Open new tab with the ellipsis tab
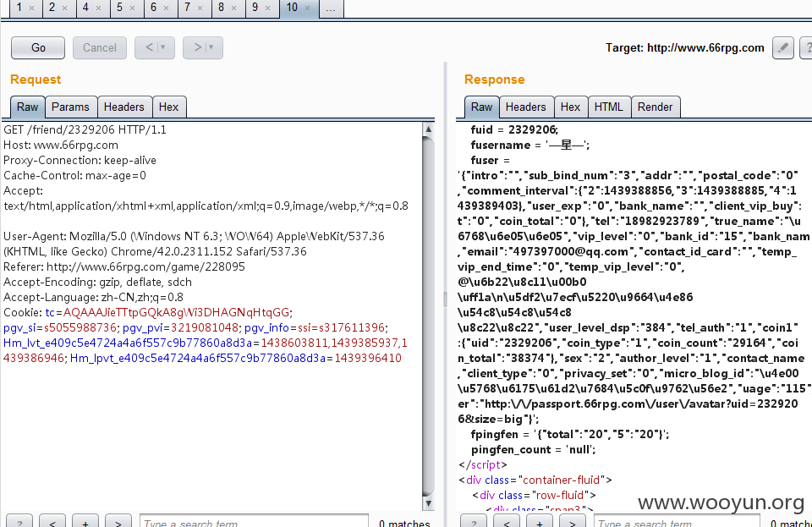This screenshot has height=527, width=812. [331, 8]
